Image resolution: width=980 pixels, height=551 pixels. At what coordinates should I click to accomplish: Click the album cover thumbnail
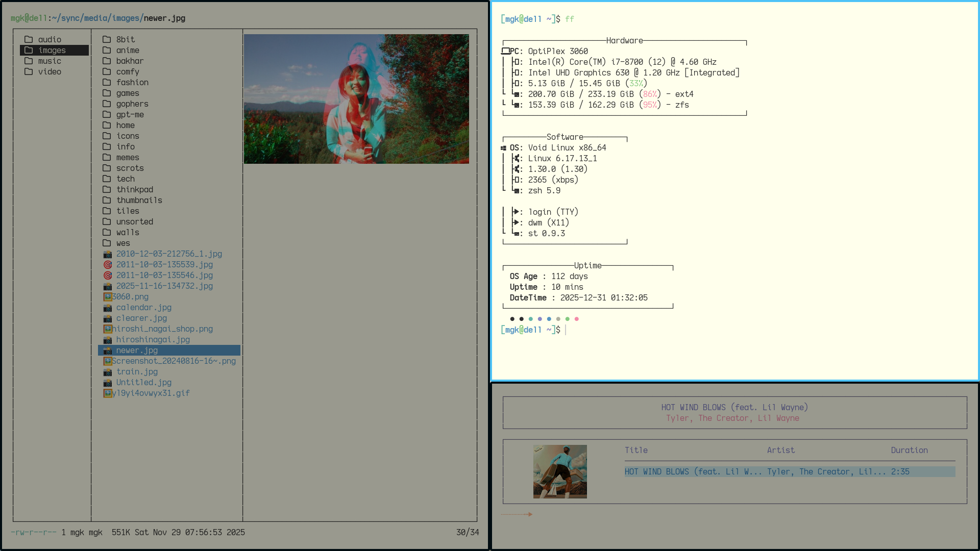click(560, 471)
